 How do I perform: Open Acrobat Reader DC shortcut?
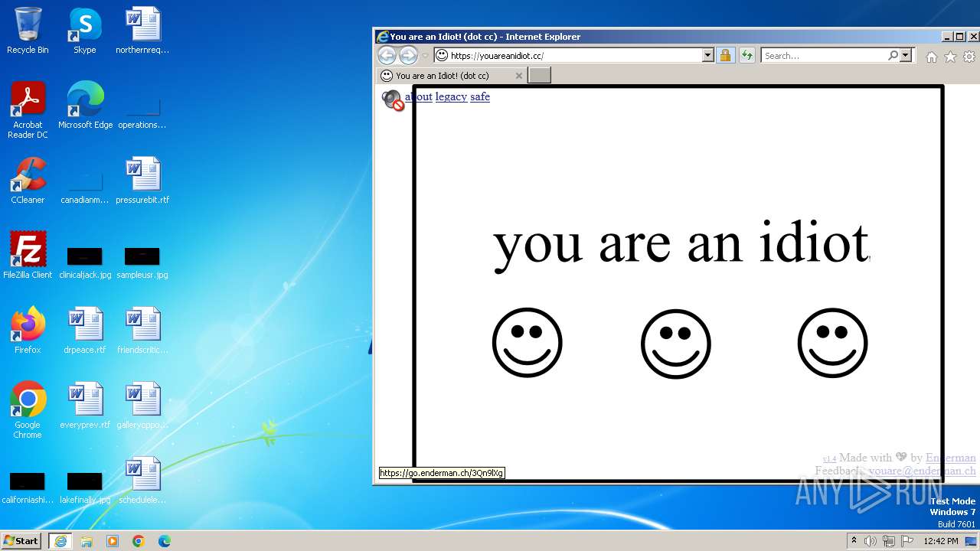click(x=28, y=109)
